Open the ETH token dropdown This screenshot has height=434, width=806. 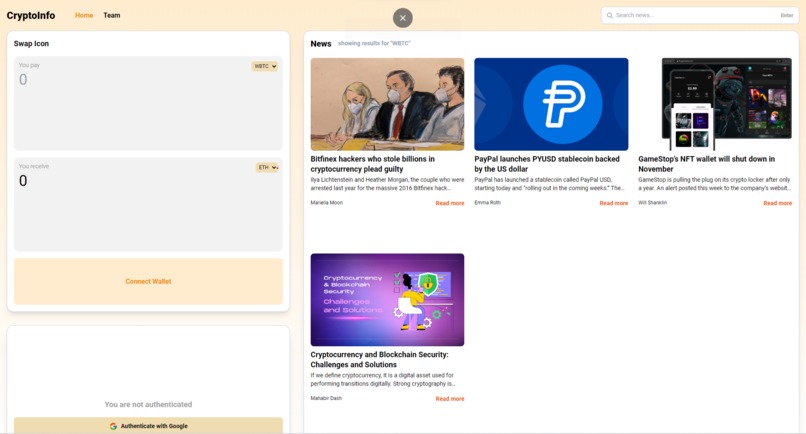pos(267,167)
